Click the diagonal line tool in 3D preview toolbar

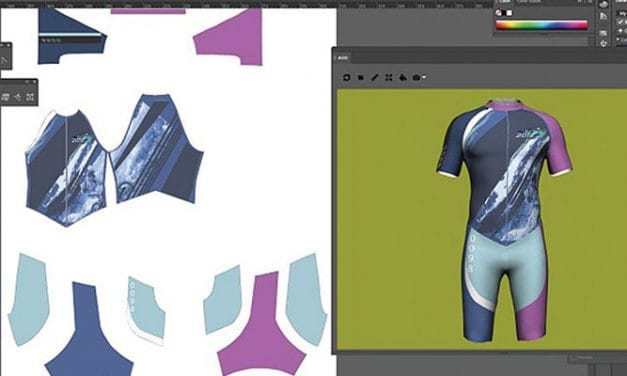[374, 77]
